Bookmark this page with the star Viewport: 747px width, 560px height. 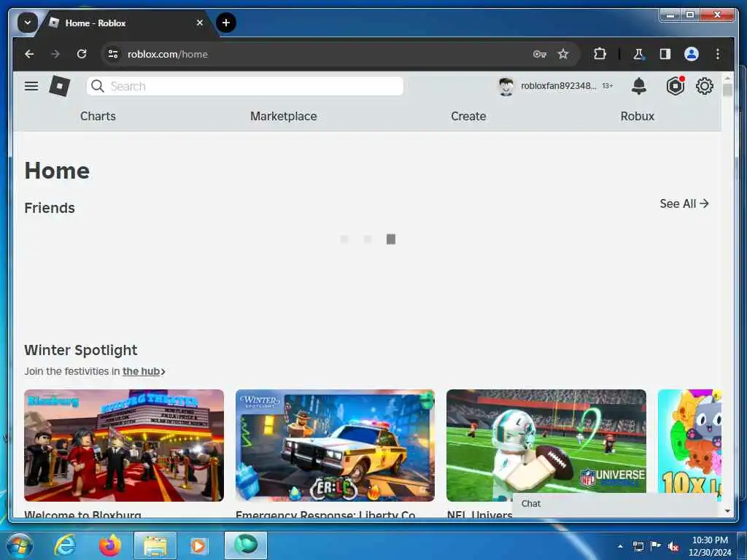563,54
